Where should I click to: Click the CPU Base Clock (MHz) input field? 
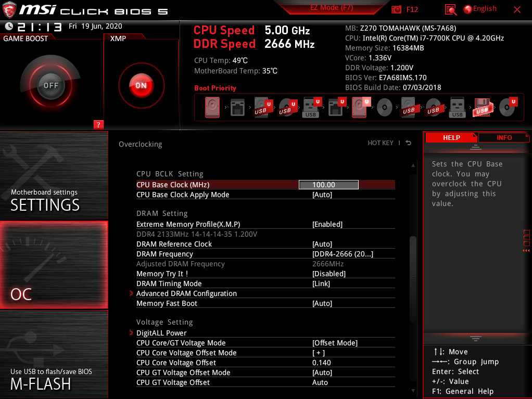pyautogui.click(x=328, y=185)
